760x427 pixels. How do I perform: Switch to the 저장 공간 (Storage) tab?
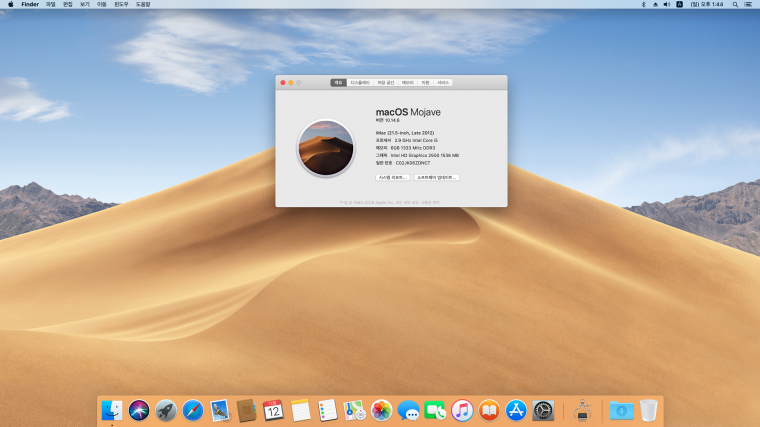click(386, 83)
